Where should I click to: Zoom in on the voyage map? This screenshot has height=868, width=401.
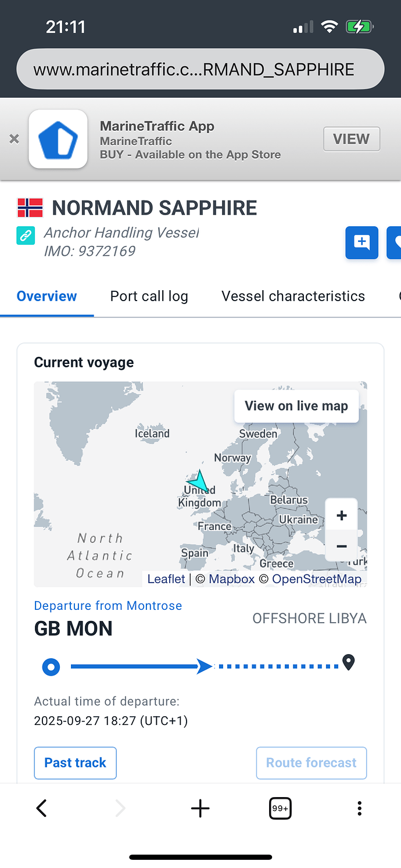(342, 515)
